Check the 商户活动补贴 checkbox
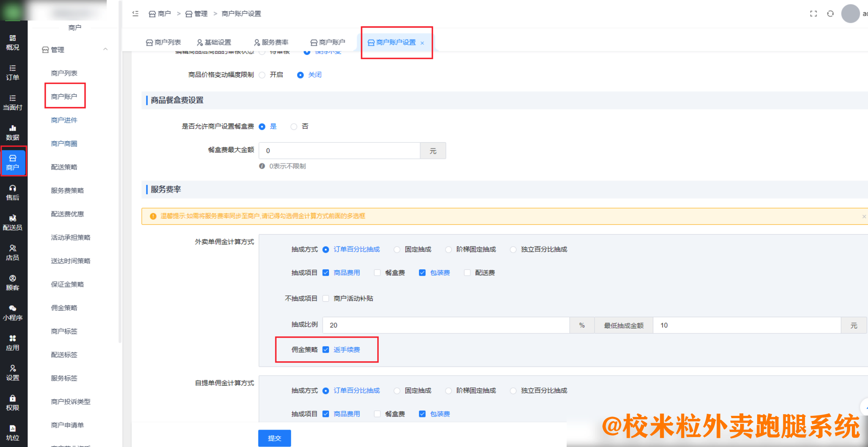868x447 pixels. [x=325, y=299]
